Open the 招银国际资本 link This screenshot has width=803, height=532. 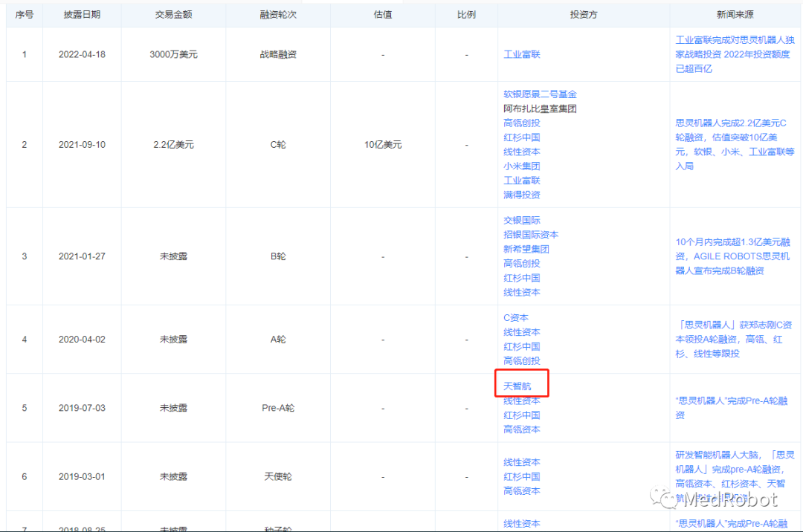point(532,234)
